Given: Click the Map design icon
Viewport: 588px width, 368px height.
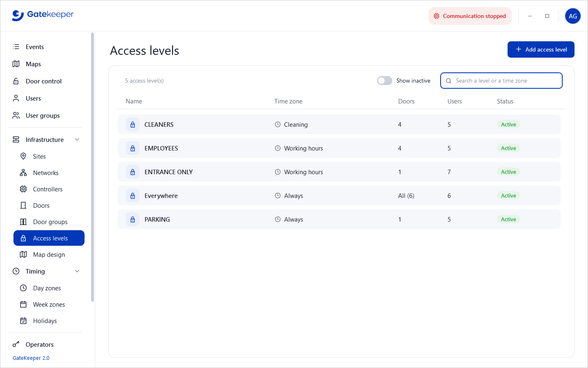Looking at the screenshot, I should (23, 254).
